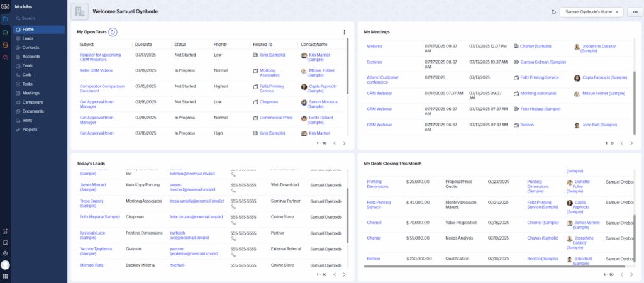Open the settings gear in left rail
Image resolution: width=644 pixels, height=283 pixels.
point(5,253)
